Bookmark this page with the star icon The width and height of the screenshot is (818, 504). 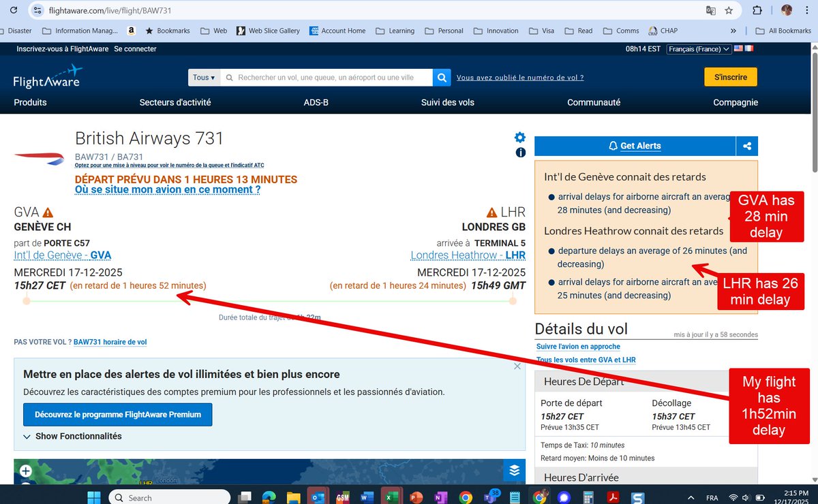[729, 10]
